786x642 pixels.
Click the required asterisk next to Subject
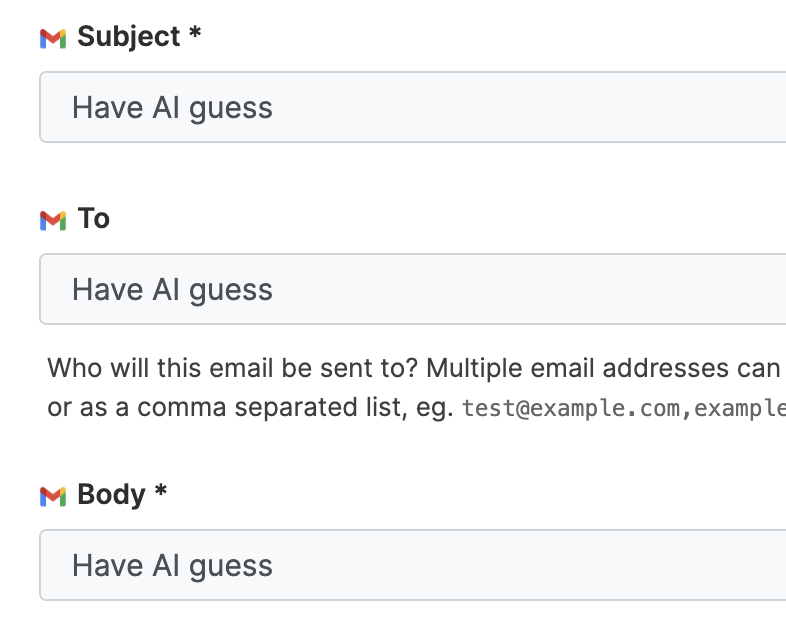pos(195,33)
